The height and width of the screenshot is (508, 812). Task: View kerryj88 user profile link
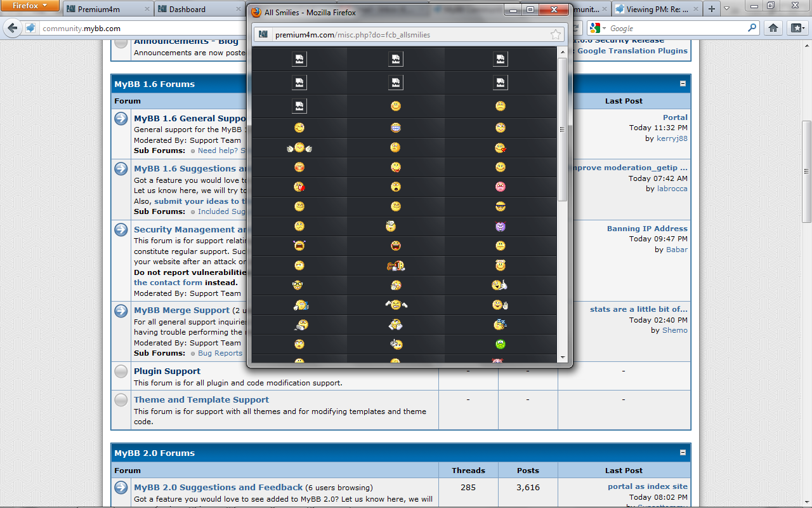[x=672, y=138]
